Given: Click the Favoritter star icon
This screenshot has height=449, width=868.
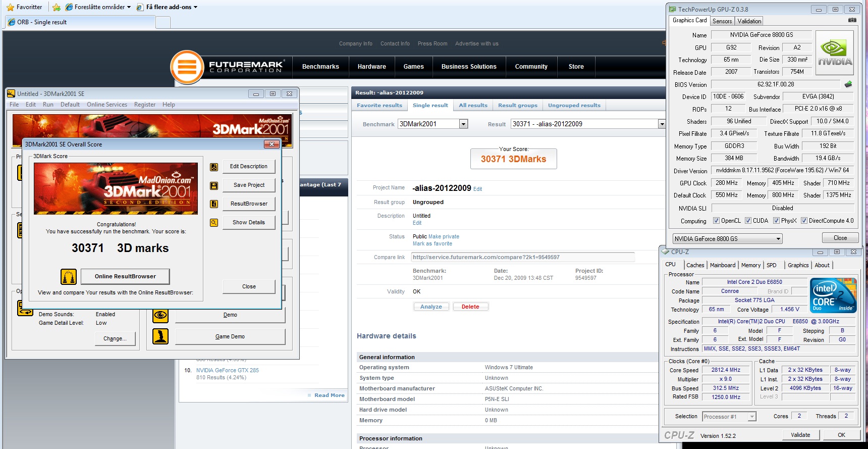Looking at the screenshot, I should click(10, 7).
